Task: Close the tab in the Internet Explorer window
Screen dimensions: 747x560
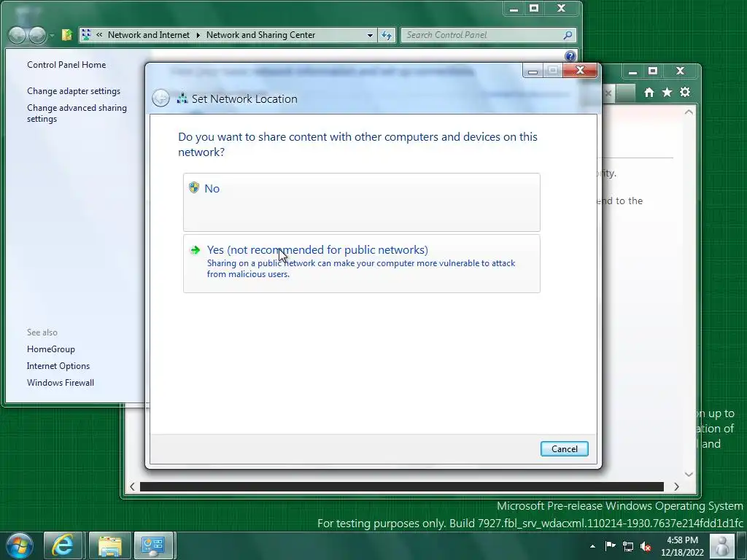Action: [x=608, y=93]
